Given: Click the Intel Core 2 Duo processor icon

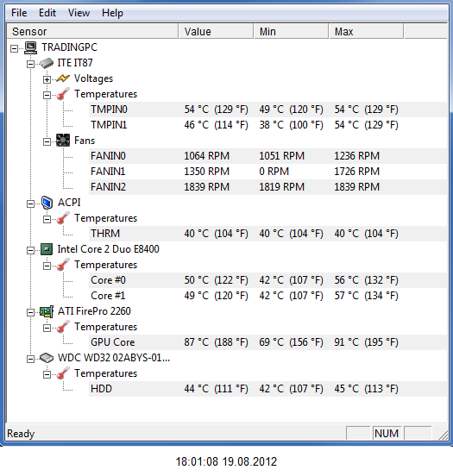Looking at the screenshot, I should pyautogui.click(x=47, y=249).
